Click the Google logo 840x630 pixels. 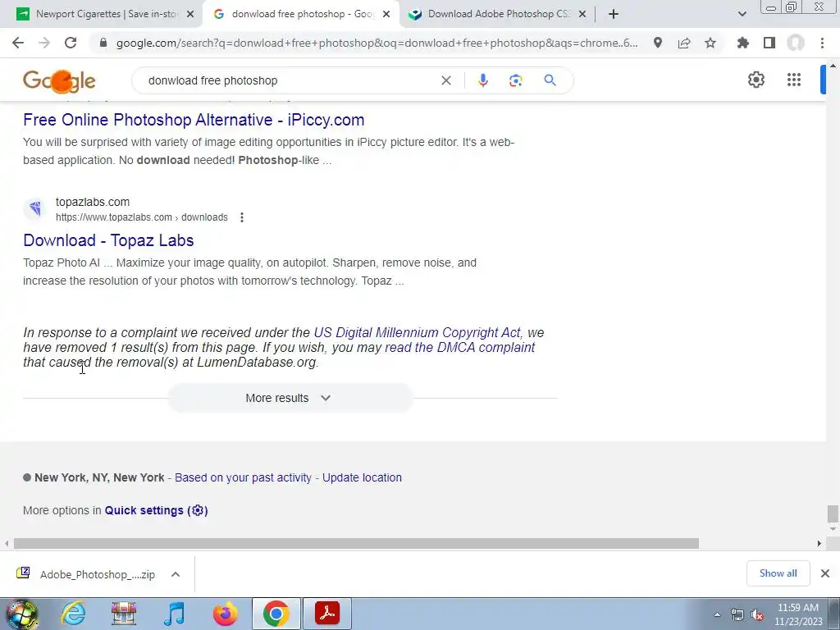click(x=59, y=81)
